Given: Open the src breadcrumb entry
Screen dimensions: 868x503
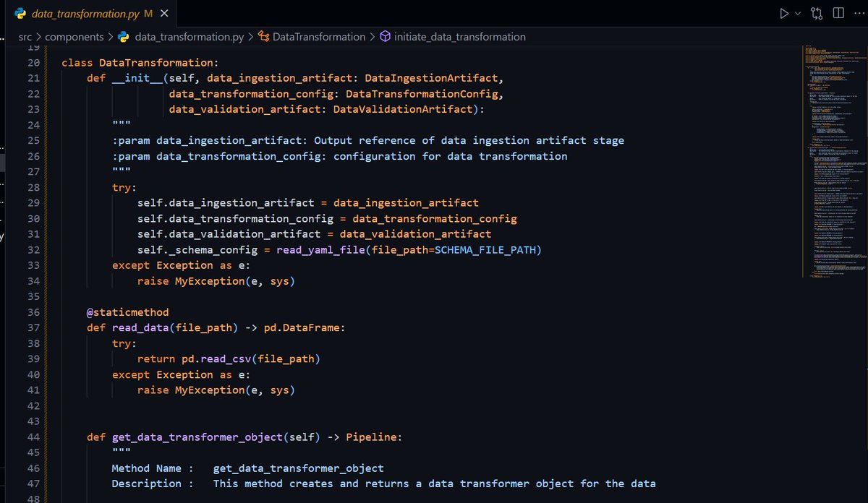Looking at the screenshot, I should pyautogui.click(x=24, y=36).
